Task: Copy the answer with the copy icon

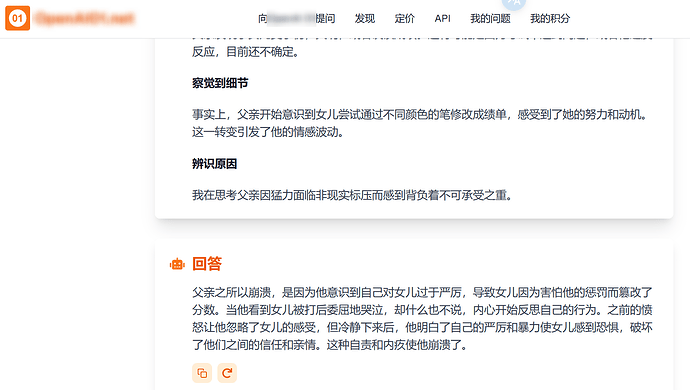Action: [202, 373]
